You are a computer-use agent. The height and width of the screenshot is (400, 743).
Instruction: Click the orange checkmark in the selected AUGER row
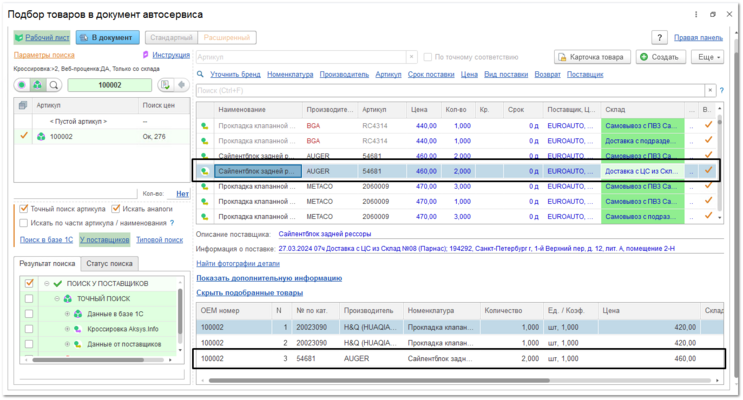708,170
